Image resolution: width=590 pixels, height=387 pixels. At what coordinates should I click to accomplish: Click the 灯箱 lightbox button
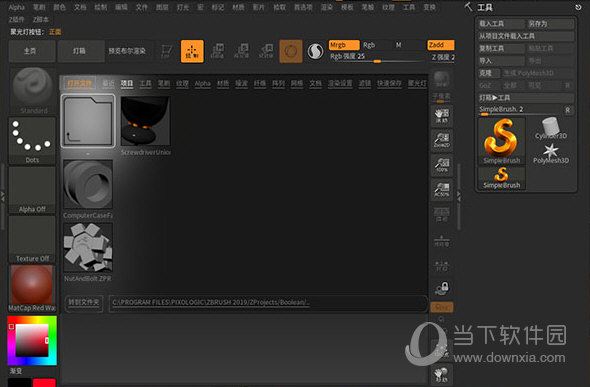pos(80,51)
